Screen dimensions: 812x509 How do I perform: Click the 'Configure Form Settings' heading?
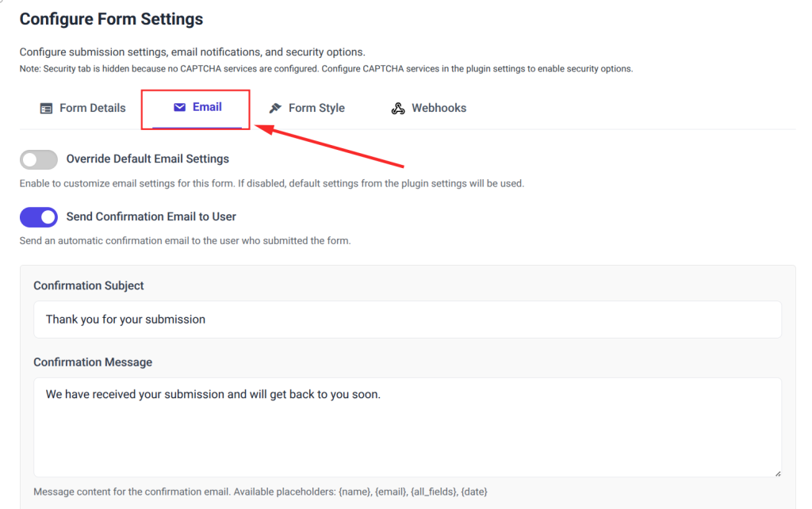coord(111,19)
